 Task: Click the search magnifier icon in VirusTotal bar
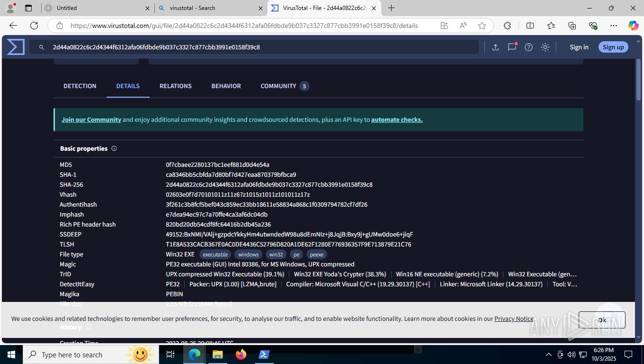pyautogui.click(x=42, y=47)
